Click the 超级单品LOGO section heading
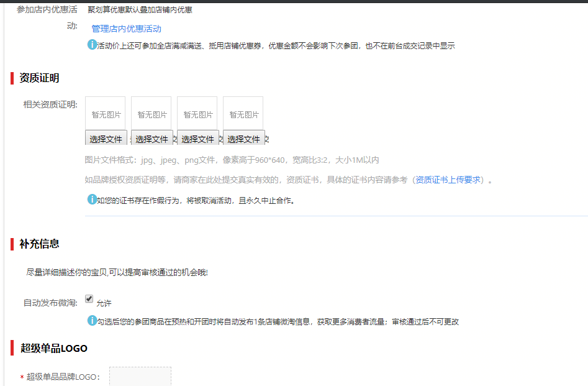 click(x=53, y=348)
